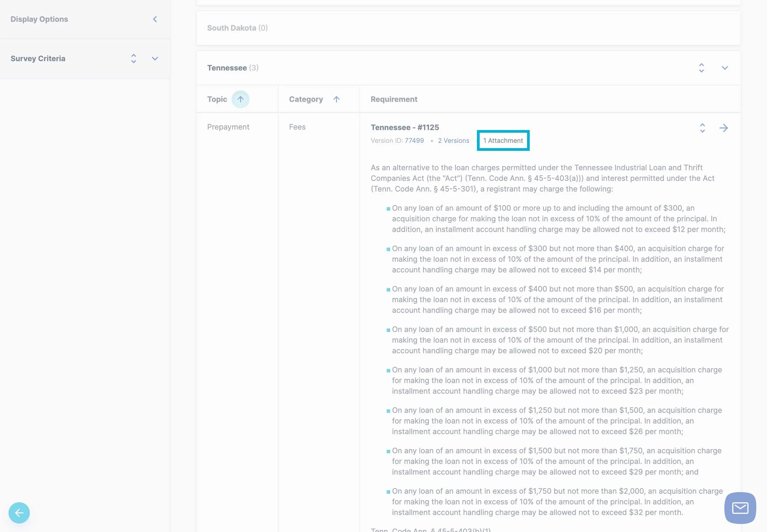Image resolution: width=767 pixels, height=532 pixels.
Task: Toggle Tennessee #1125 row expand arrows
Action: (x=702, y=128)
